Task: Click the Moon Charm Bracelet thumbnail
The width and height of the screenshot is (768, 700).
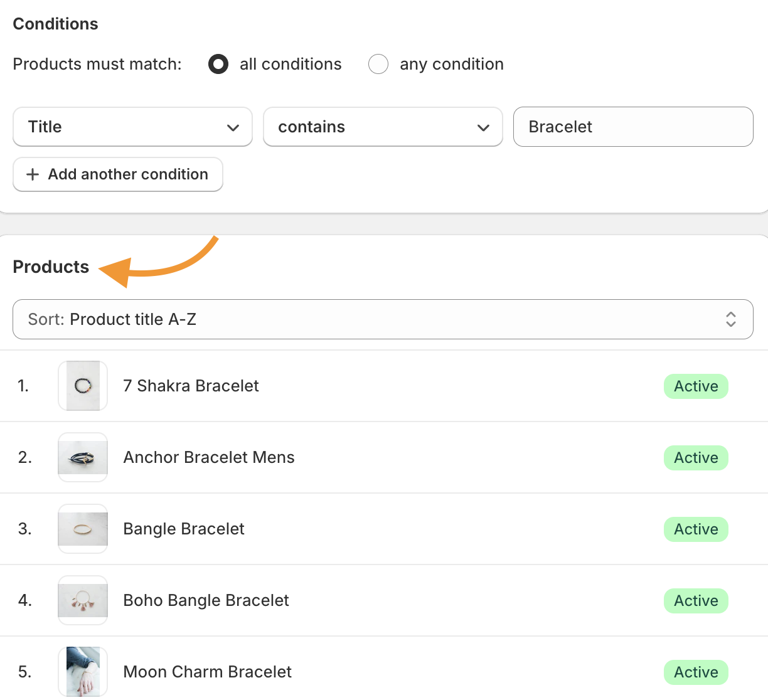Action: (x=83, y=672)
